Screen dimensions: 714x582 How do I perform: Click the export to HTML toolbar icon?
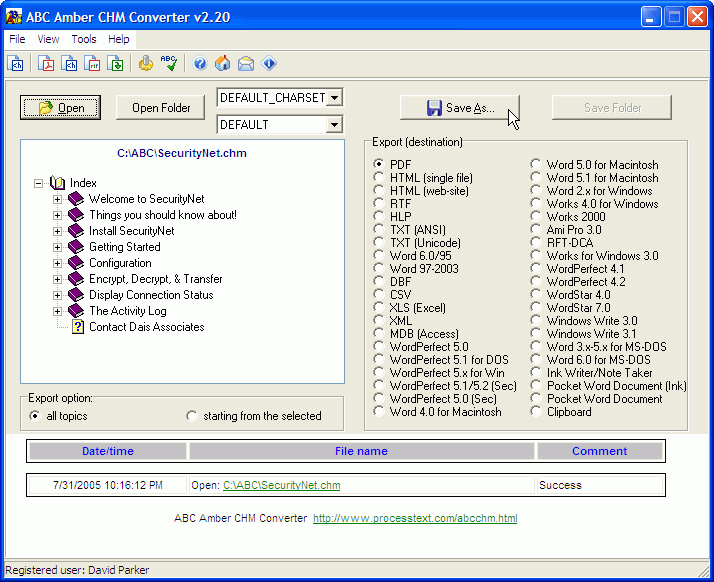(x=69, y=63)
